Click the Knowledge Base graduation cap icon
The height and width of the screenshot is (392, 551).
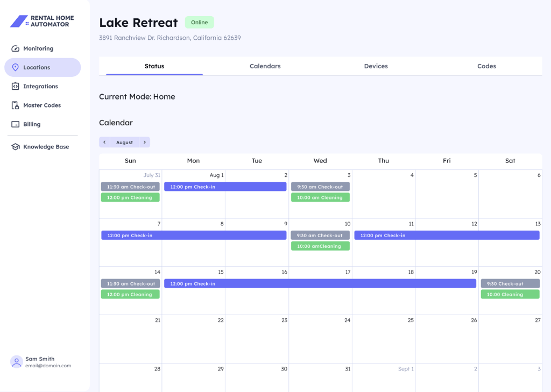[15, 147]
